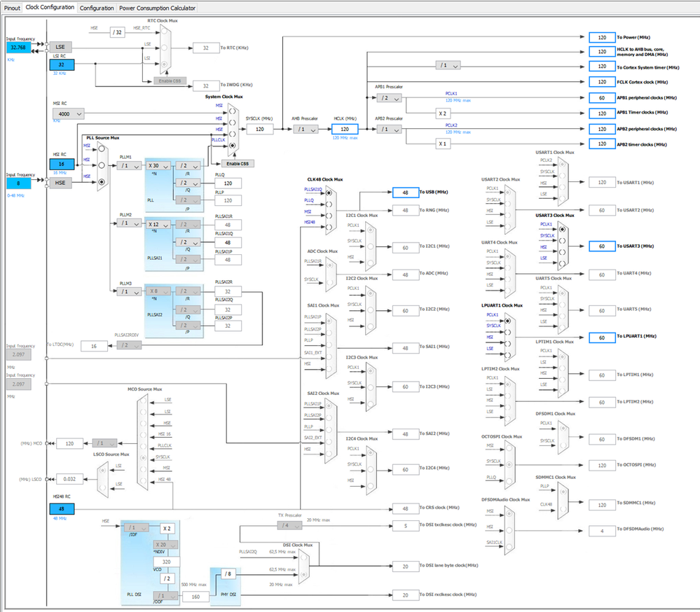Open PLL /Q divider dropdown
Screen dimensions: 700x612
tap(188, 183)
